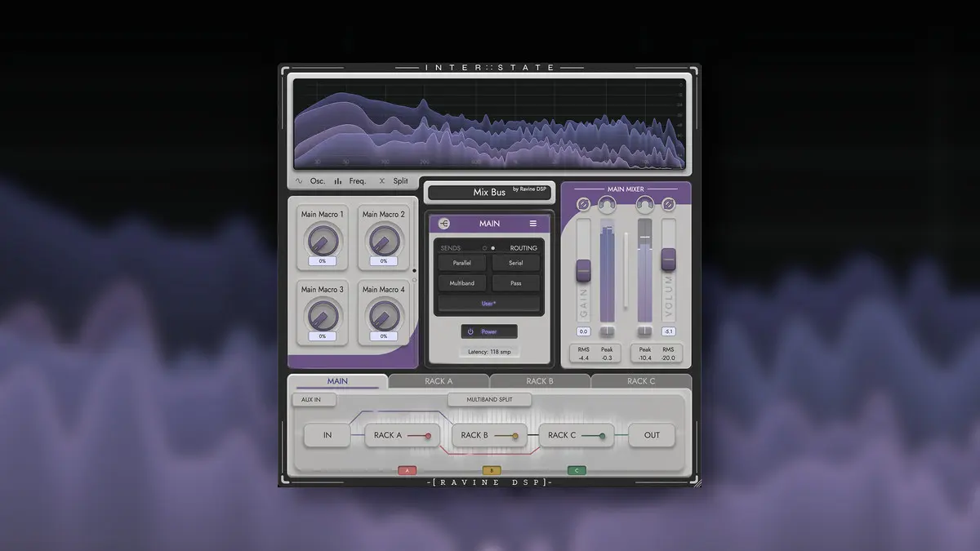Switch analyzer to Osc. view

click(x=310, y=181)
